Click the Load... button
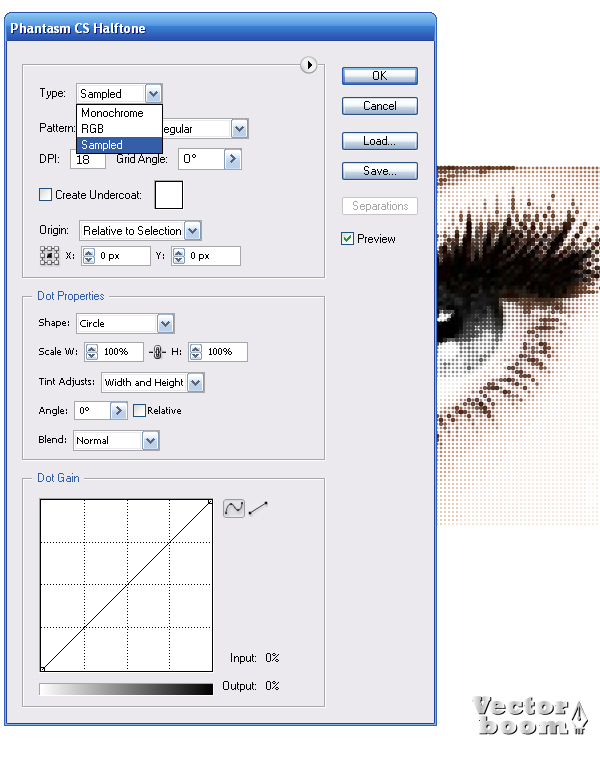The width and height of the screenshot is (600, 764). click(380, 141)
